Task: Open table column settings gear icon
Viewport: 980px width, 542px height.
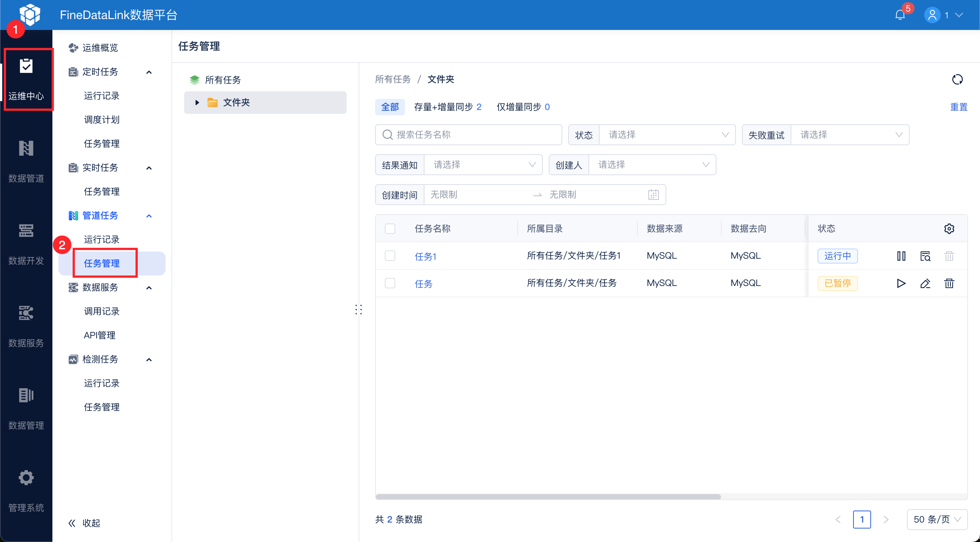Action: [949, 229]
